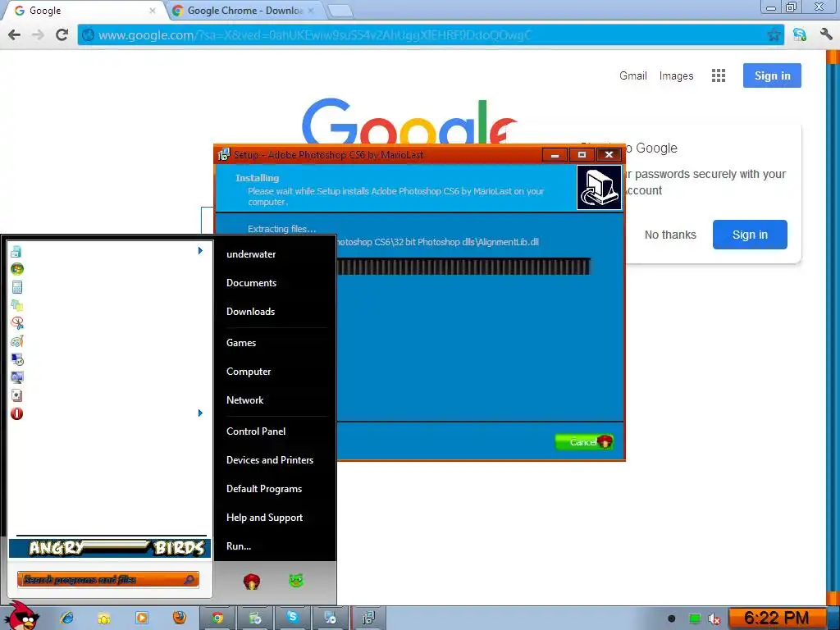Open Sticky Notes icon in Start menu
840x630 pixels.
pyautogui.click(x=16, y=305)
